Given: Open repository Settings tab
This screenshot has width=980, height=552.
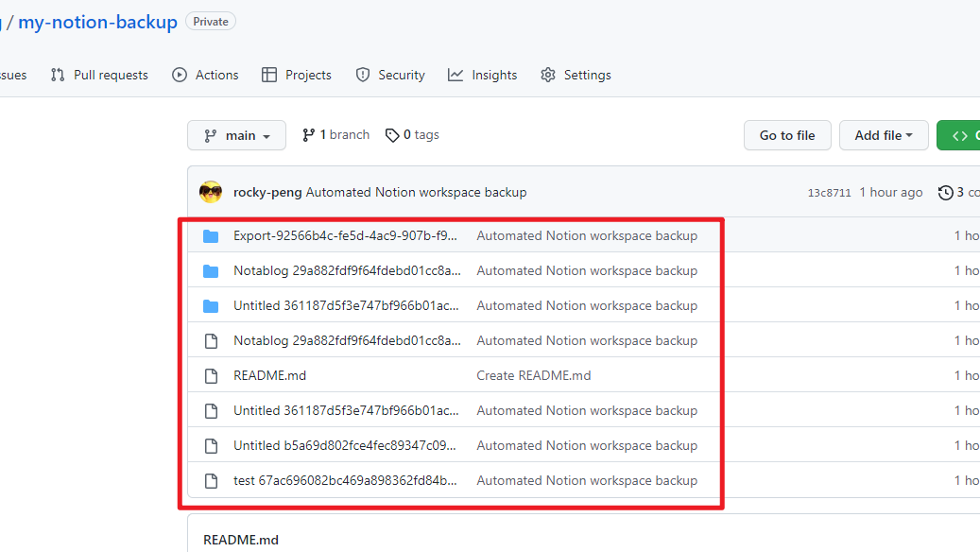Looking at the screenshot, I should (x=576, y=75).
